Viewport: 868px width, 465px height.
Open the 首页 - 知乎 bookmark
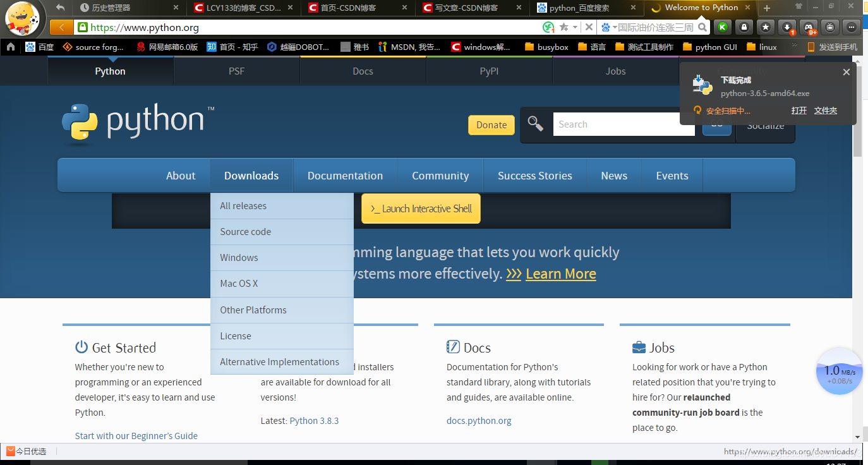click(x=232, y=47)
